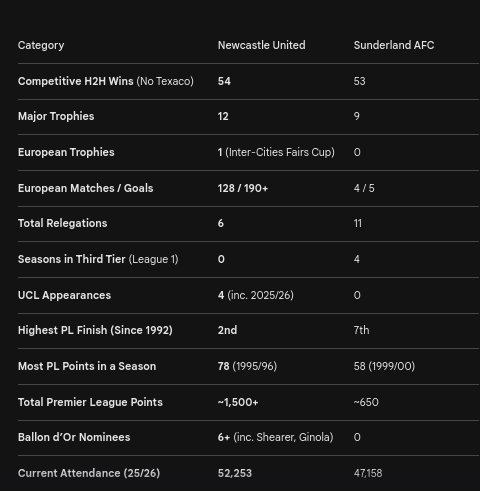Click the Total Relegations row label
480x491 pixels.
[63, 223]
